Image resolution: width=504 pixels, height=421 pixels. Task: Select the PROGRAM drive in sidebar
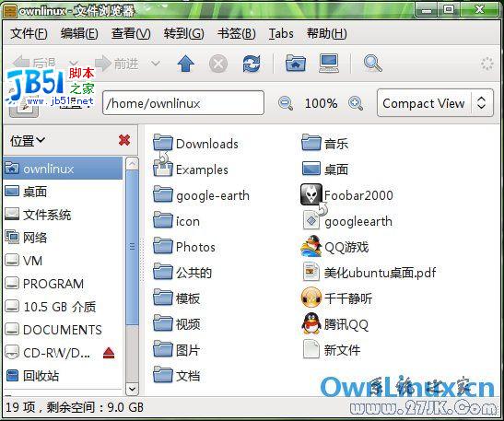pyautogui.click(x=44, y=284)
